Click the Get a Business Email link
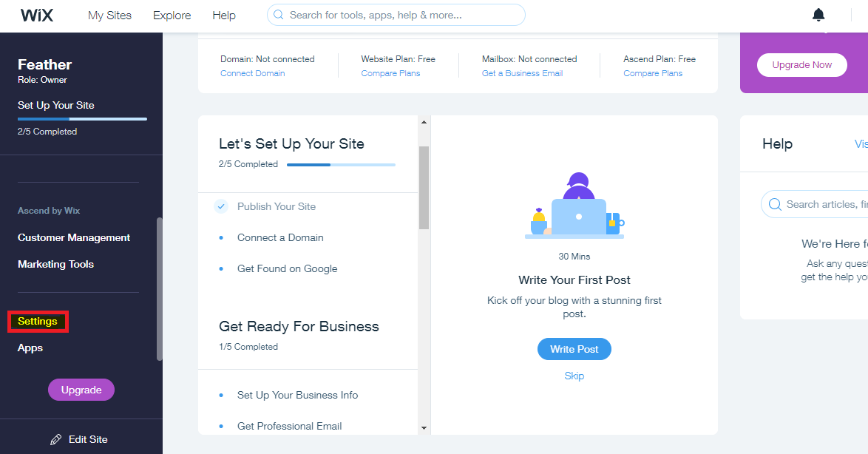This screenshot has width=868, height=454. point(522,73)
